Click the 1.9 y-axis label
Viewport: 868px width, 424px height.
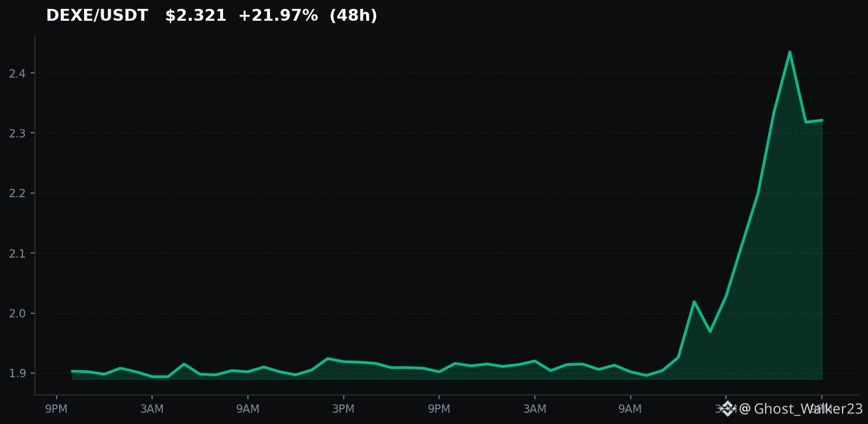coord(18,374)
